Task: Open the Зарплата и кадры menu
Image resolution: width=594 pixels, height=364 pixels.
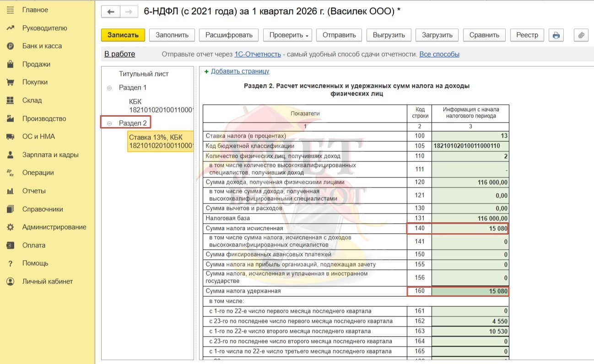Action: tap(50, 155)
